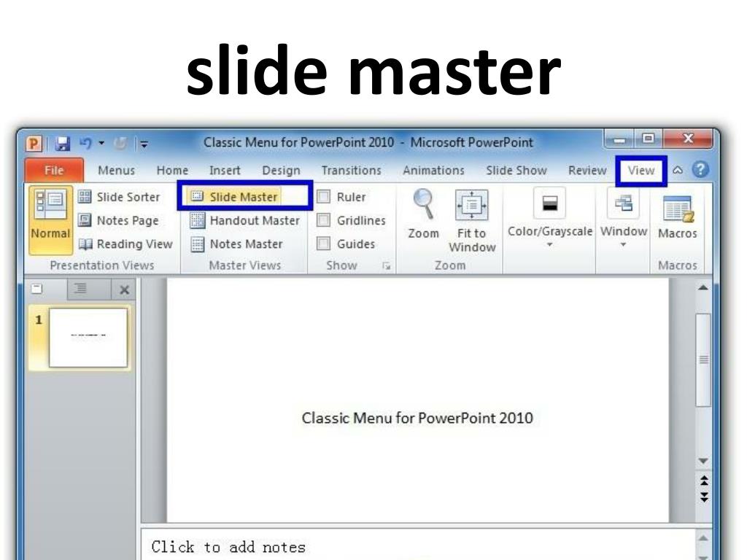Expand the Window dropdown
Screen dimensions: 747x560
tap(623, 217)
